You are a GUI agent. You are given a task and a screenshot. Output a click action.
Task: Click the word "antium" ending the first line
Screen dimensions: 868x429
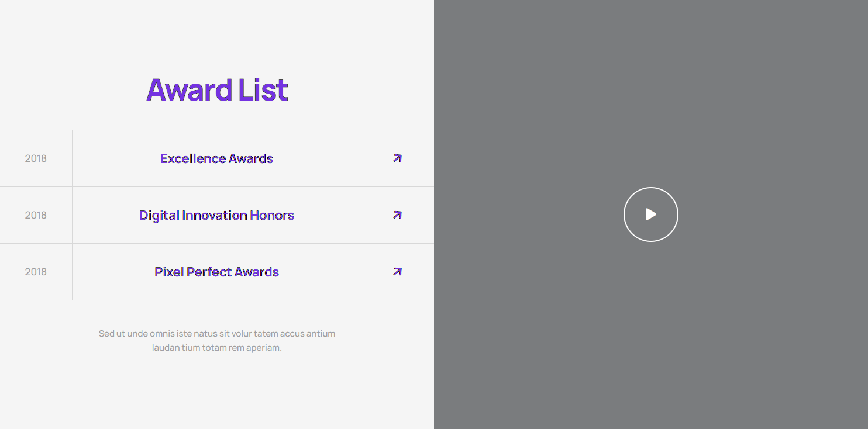coord(321,334)
